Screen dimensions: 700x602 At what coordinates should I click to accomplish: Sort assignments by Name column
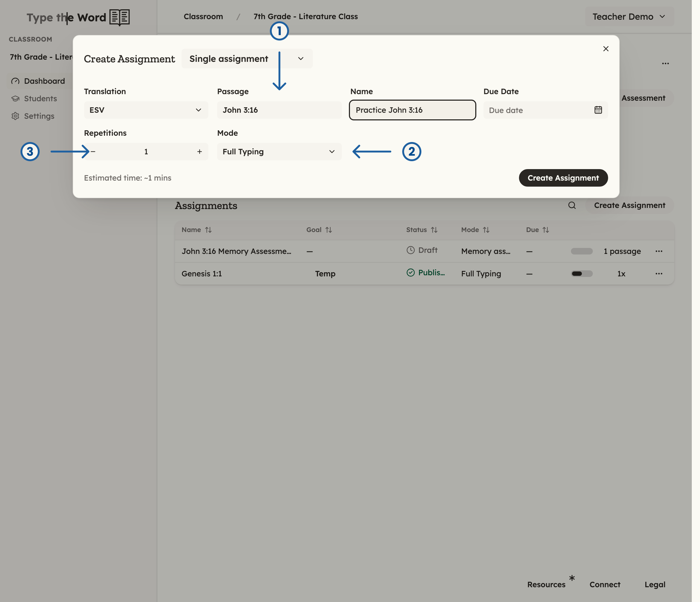[197, 230]
